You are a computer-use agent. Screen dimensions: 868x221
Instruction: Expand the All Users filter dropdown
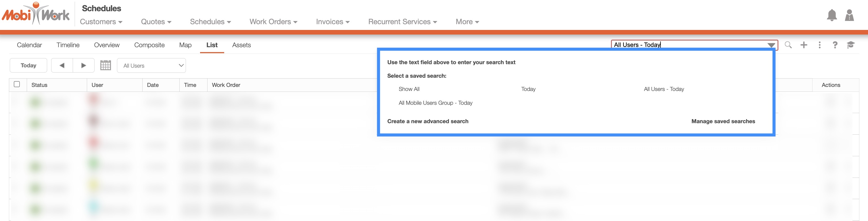point(151,65)
